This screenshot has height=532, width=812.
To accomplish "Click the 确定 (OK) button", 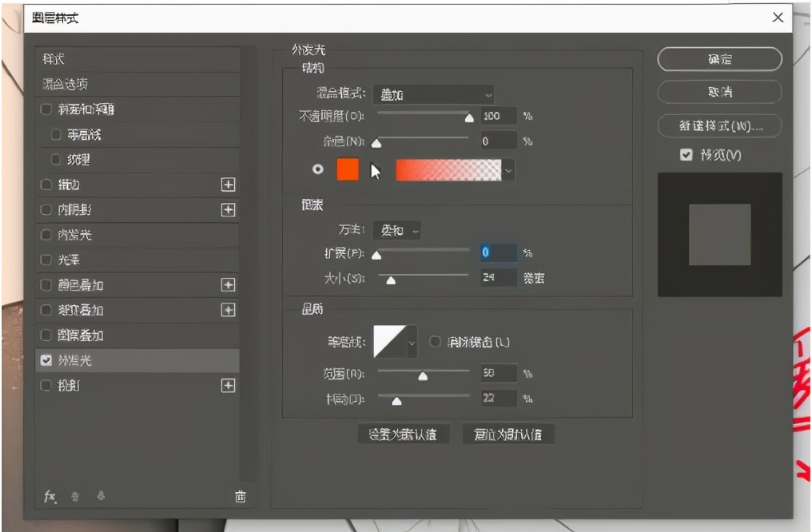I will point(719,59).
